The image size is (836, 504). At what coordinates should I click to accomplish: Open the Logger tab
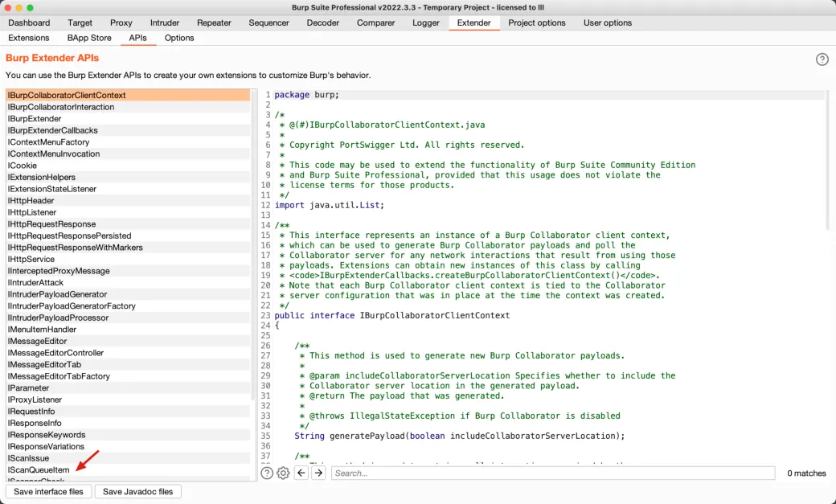point(426,23)
